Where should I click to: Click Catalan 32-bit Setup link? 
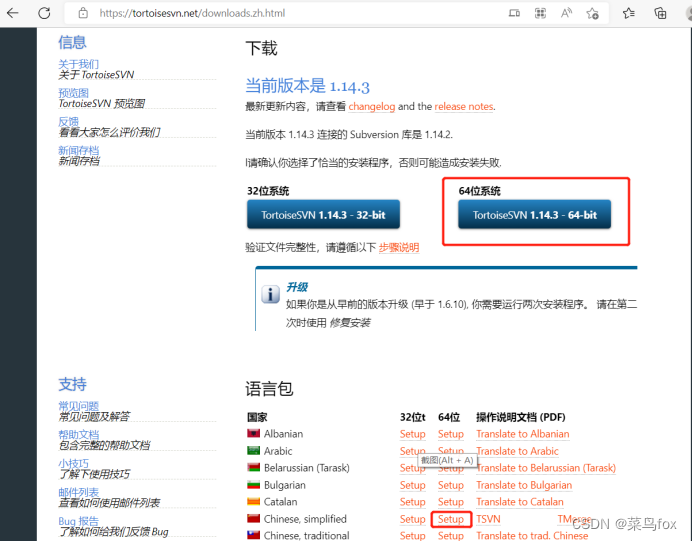(x=413, y=502)
